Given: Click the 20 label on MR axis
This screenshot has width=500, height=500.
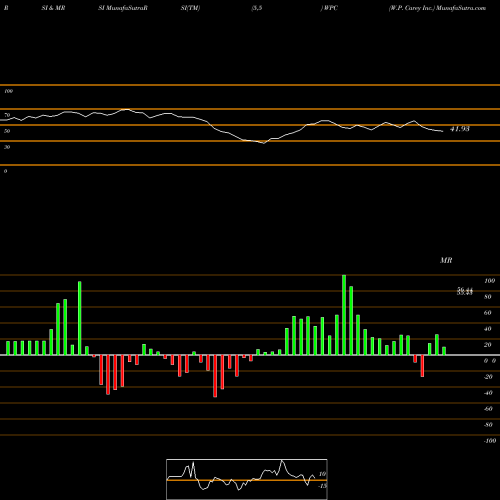Looking at the screenshot, I should tap(488, 345).
